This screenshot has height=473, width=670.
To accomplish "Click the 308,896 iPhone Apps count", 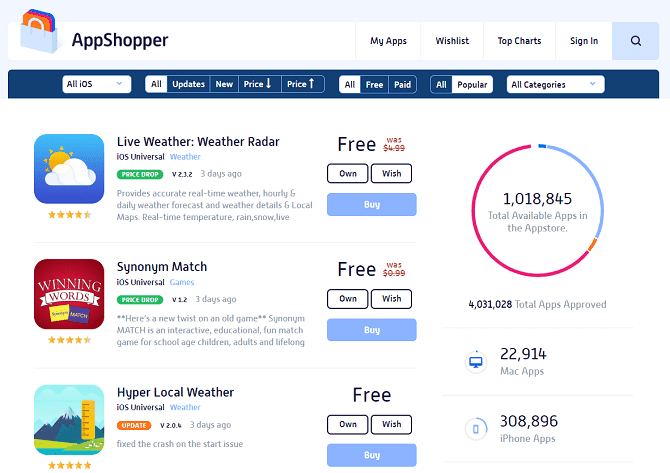I will pyautogui.click(x=529, y=421).
